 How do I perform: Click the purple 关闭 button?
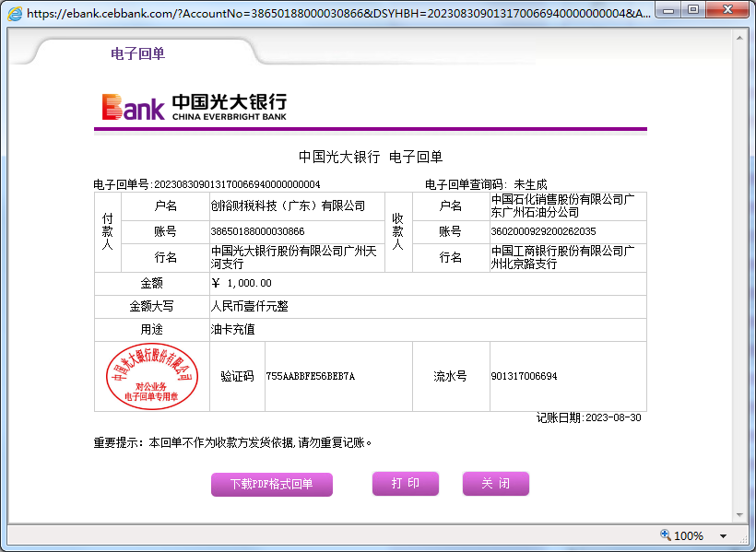pos(495,484)
